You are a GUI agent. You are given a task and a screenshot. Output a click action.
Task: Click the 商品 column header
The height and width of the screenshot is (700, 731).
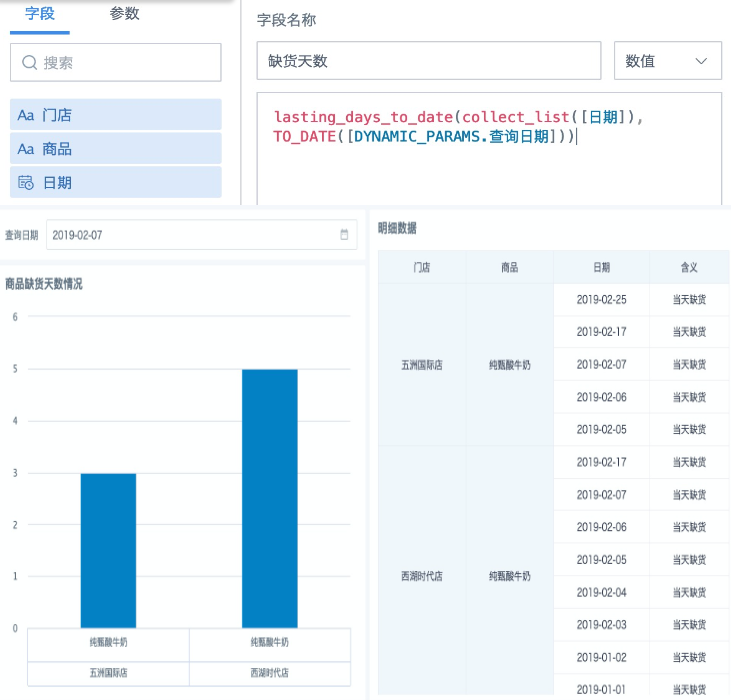[510, 267]
